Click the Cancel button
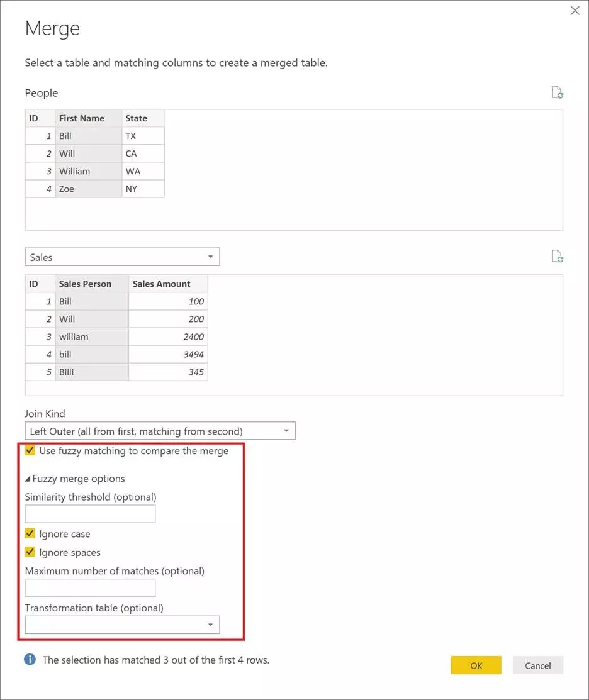589x700 pixels. point(537,665)
